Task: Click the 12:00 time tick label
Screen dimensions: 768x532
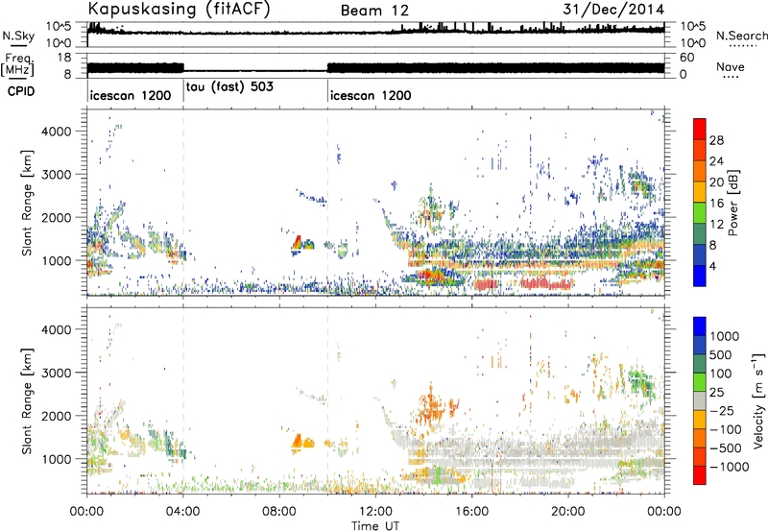Action: click(375, 512)
